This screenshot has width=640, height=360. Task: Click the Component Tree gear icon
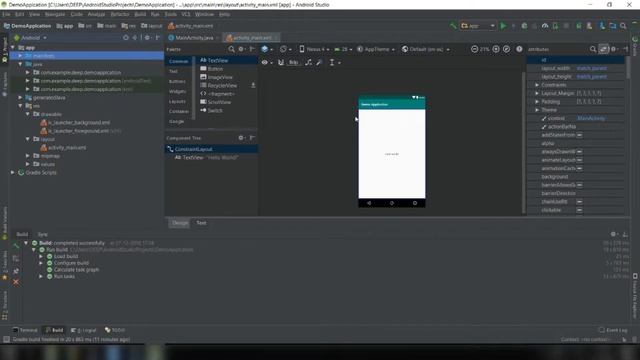coord(241,138)
